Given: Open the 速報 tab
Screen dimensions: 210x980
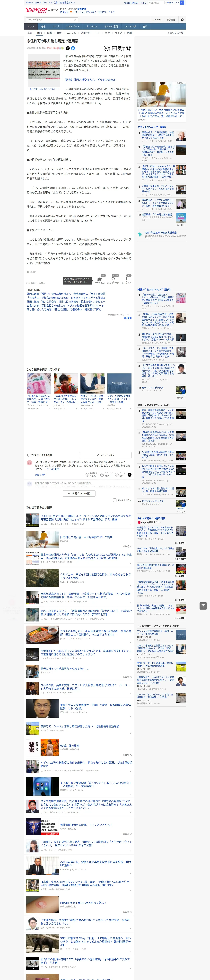Looking at the screenshot, I should [x=43, y=27].
